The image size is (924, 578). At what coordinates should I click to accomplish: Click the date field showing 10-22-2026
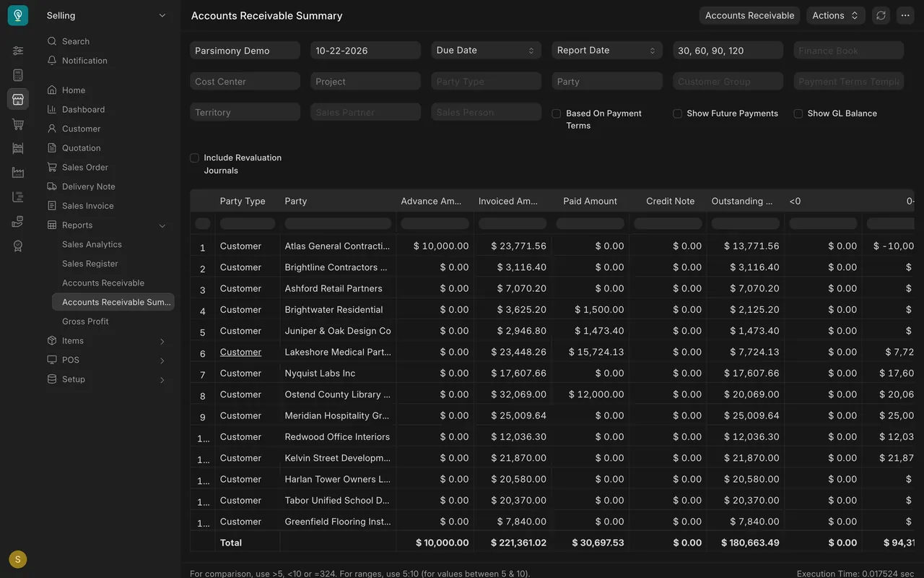pos(365,51)
